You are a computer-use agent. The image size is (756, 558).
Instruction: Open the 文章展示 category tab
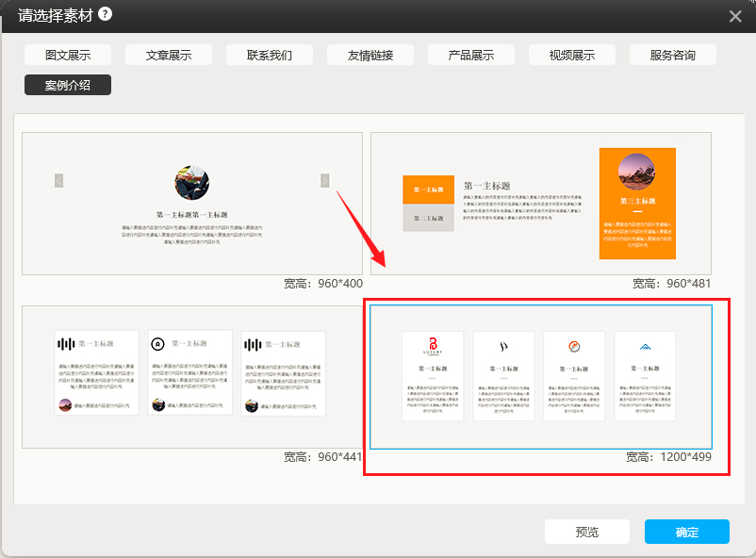click(x=169, y=55)
